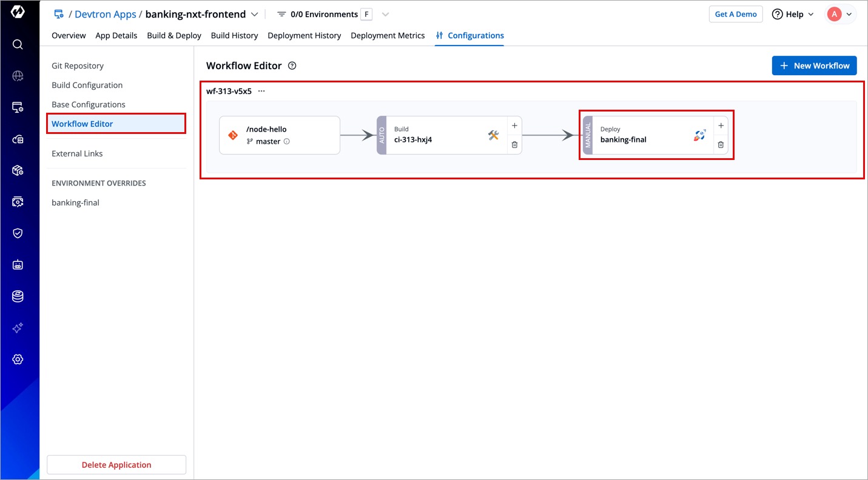Click the Get A Demo button
The image size is (868, 480).
(x=735, y=14)
